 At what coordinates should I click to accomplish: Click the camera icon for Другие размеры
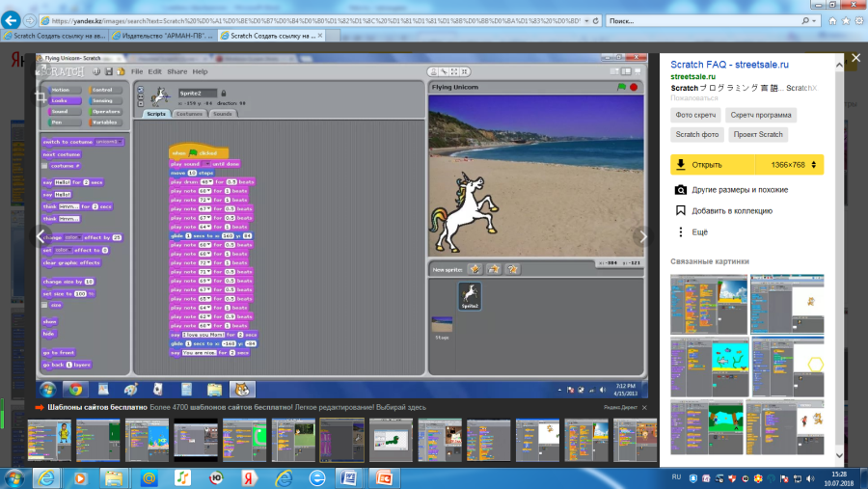680,190
